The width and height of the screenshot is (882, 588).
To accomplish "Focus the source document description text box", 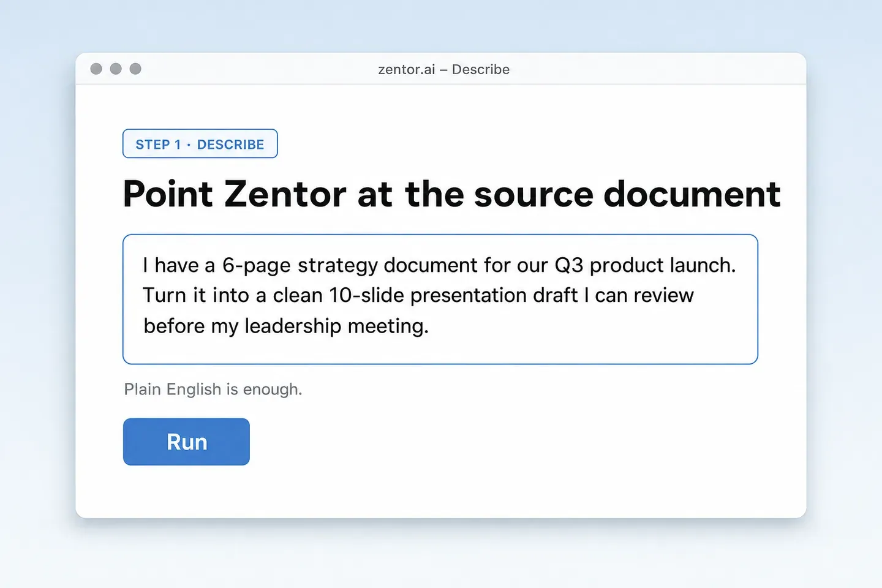I will point(440,300).
